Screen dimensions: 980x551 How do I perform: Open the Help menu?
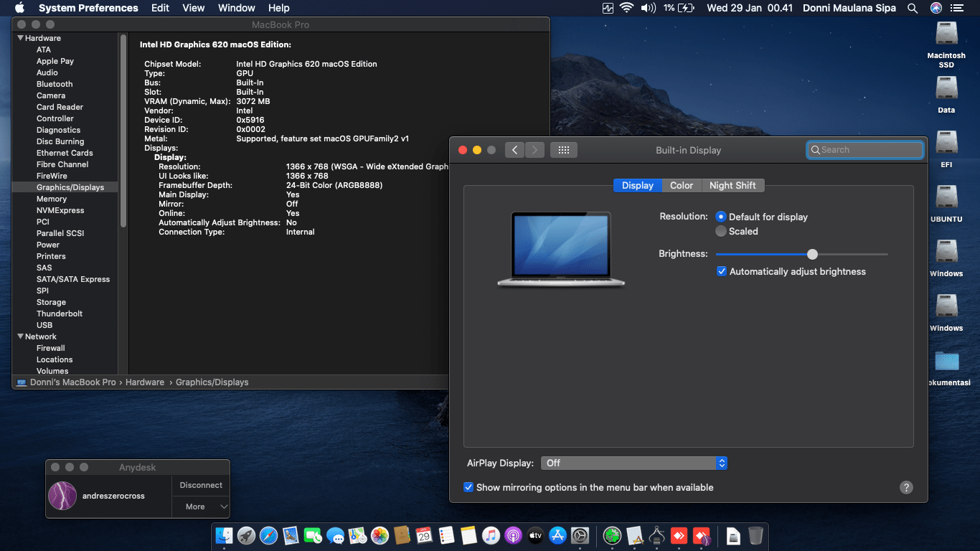tap(278, 8)
